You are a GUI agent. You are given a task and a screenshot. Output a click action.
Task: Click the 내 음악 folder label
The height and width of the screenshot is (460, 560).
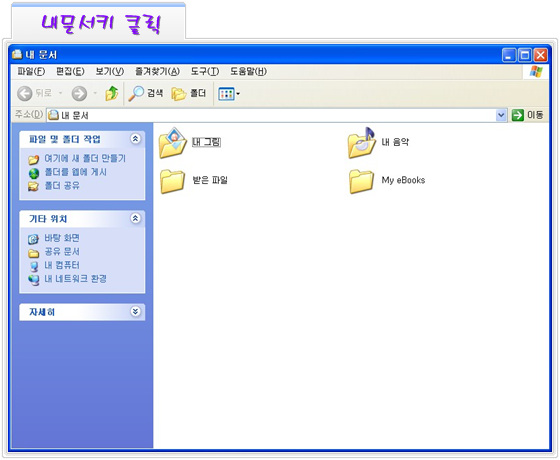coord(395,142)
